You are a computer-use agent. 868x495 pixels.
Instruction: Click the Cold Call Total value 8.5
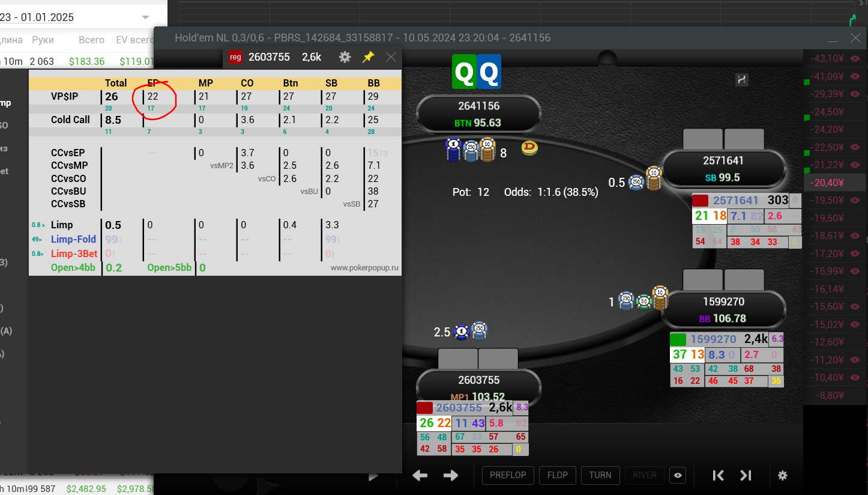(x=113, y=120)
